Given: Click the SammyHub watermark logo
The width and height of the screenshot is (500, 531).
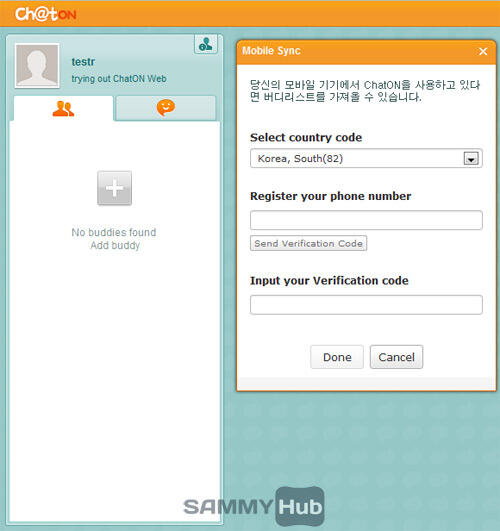Looking at the screenshot, I should click(254, 506).
